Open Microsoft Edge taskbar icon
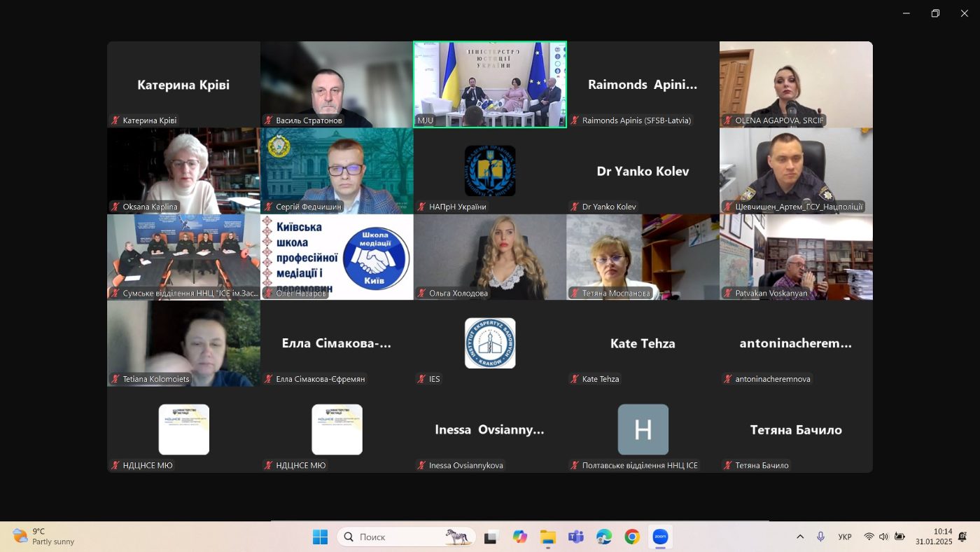 [x=604, y=537]
